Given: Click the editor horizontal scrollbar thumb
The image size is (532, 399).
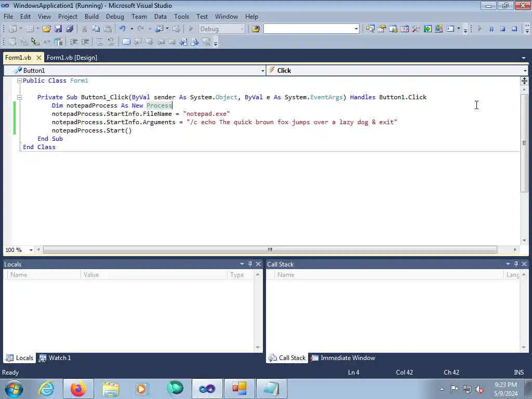Looking at the screenshot, I should (270, 250).
